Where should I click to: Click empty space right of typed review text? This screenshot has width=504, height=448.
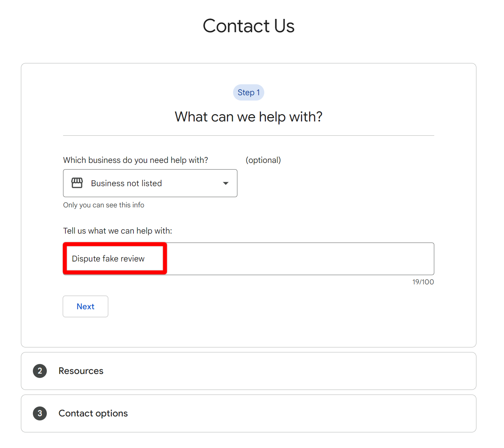pyautogui.click(x=299, y=259)
